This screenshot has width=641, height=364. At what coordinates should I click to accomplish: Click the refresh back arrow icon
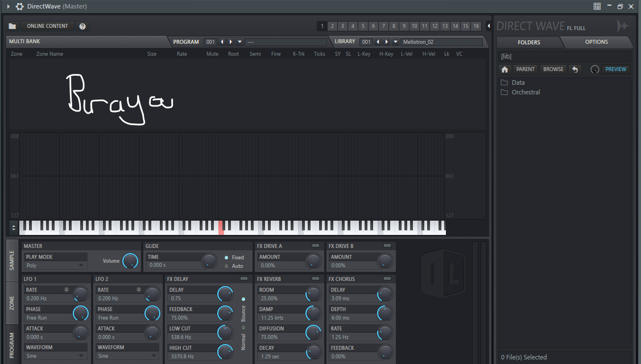pyautogui.click(x=575, y=69)
